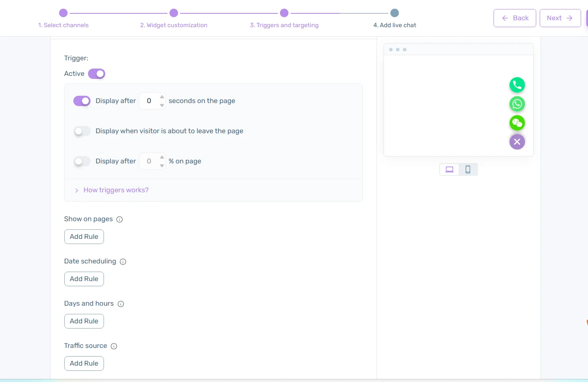Click the WhatsApp icon in preview
The height and width of the screenshot is (382, 588).
coord(517,104)
